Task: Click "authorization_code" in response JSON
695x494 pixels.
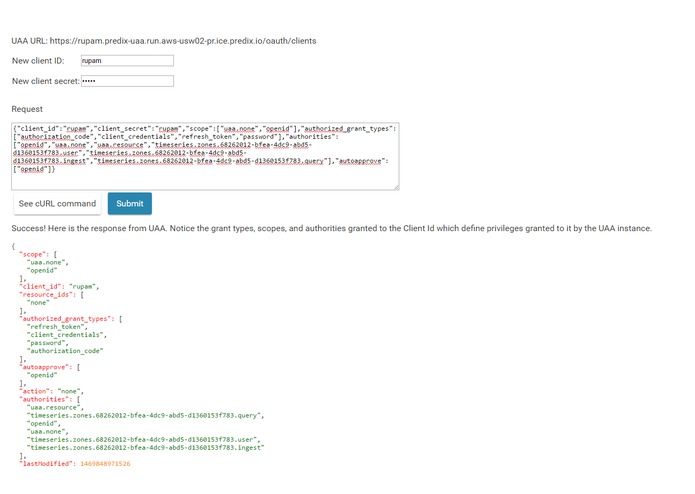Action: pyautogui.click(x=65, y=351)
